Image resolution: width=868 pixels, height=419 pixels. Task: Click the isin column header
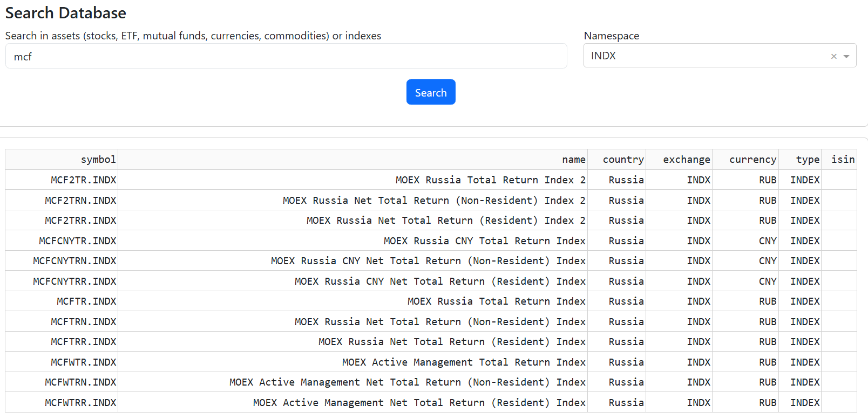coord(843,160)
